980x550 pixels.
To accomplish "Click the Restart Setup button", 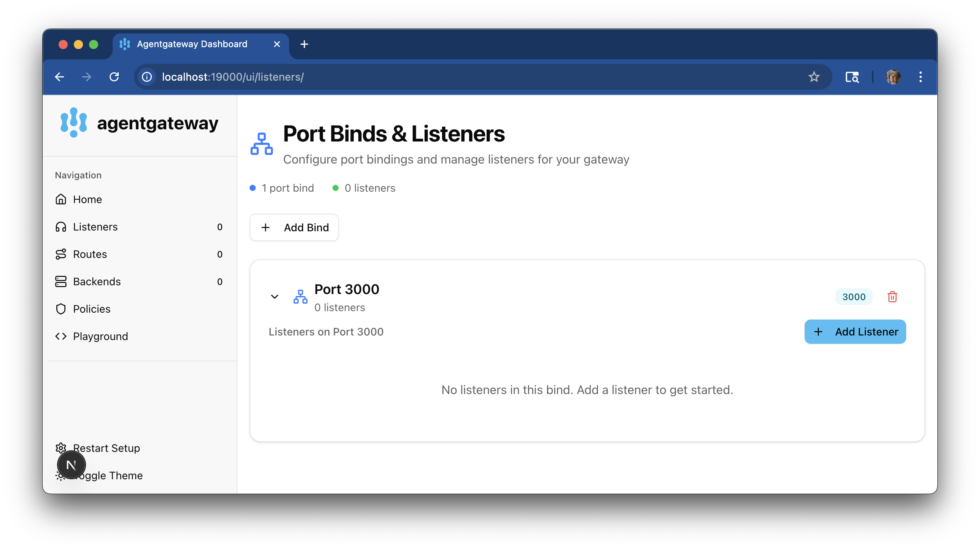I will [140, 448].
